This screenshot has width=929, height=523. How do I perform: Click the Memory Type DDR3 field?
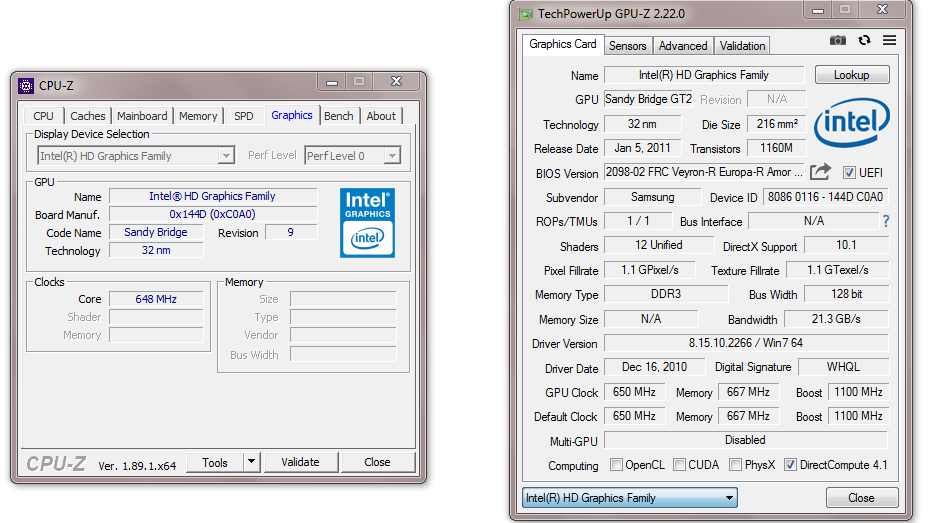tap(666, 294)
